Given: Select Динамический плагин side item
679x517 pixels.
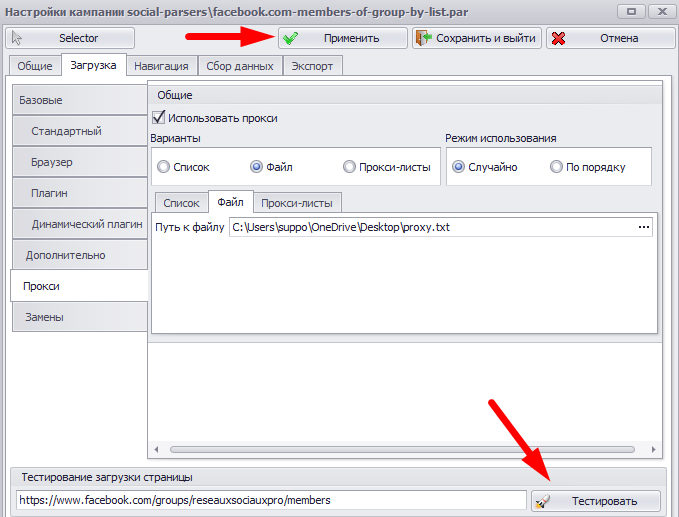Looking at the screenshot, I should 80,224.
